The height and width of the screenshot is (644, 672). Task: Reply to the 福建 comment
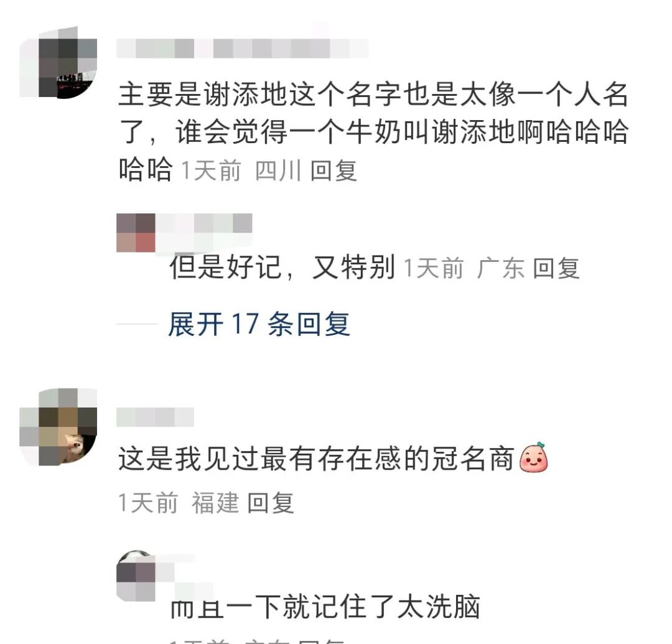[271, 502]
